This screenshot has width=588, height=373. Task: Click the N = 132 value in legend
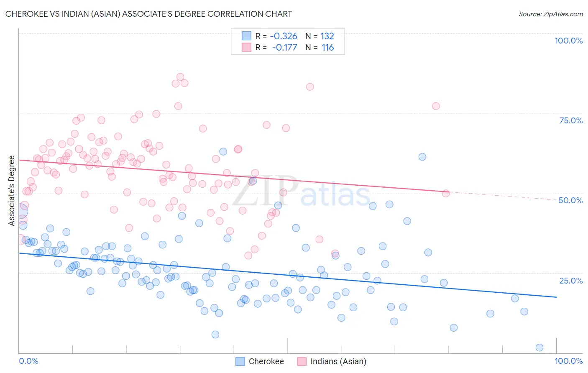(320, 36)
